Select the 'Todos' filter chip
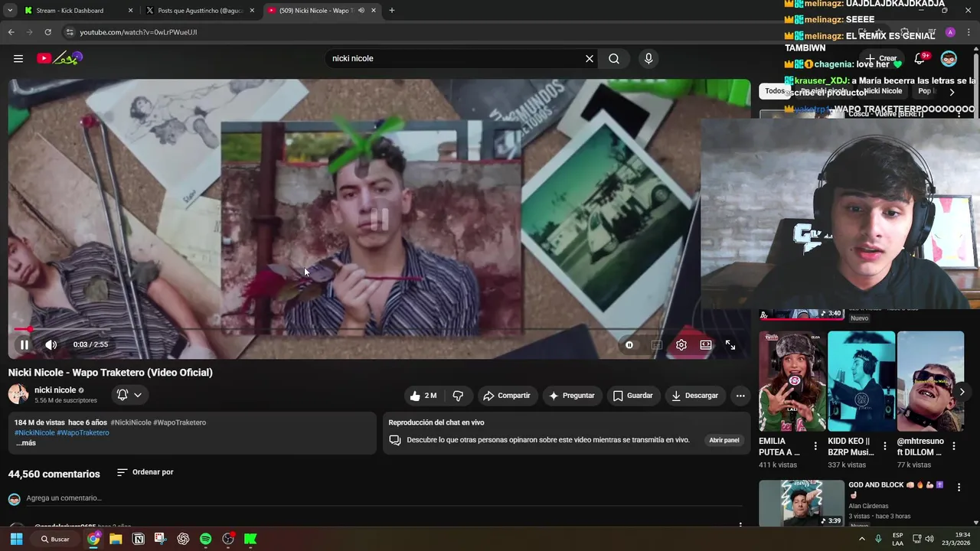Screen dimensions: 980x551 (775, 91)
